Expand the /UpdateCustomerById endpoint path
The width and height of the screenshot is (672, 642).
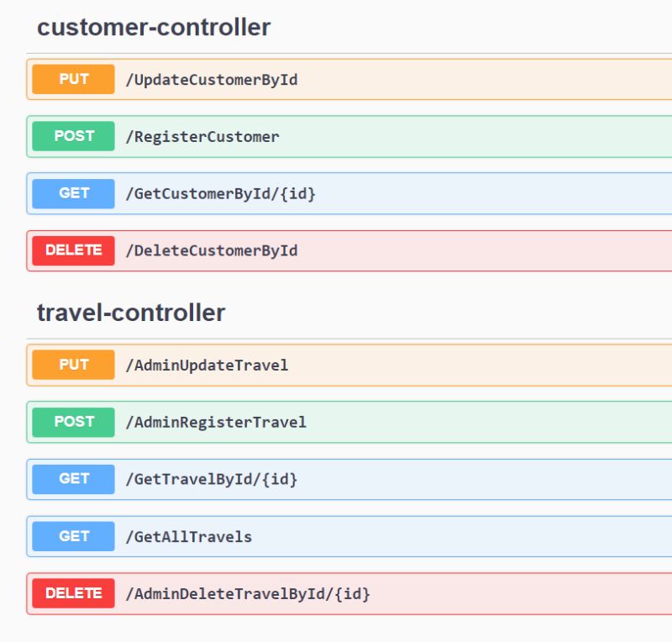click(x=211, y=80)
